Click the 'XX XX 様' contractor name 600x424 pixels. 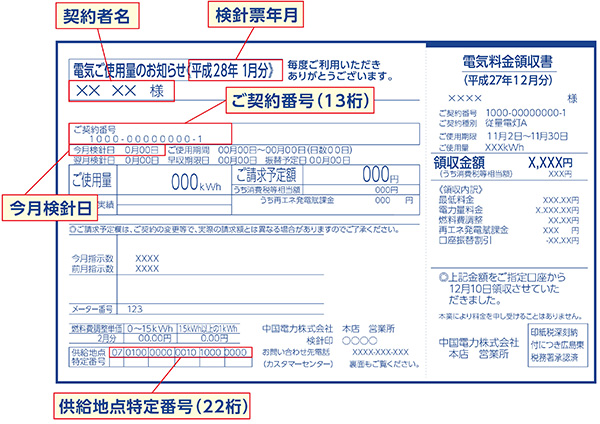click(x=120, y=91)
